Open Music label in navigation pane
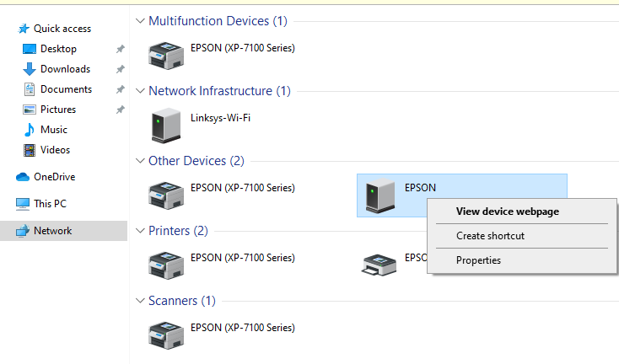The image size is (619, 364). coord(54,130)
